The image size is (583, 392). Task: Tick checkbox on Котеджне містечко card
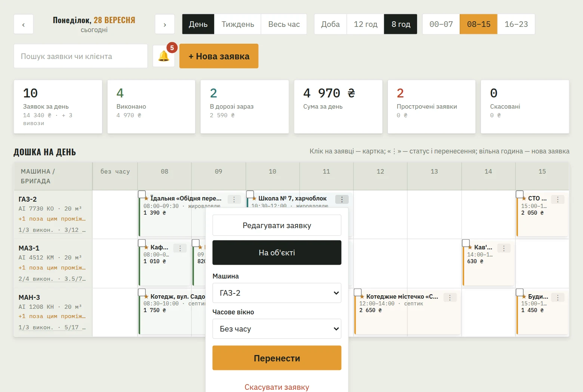[358, 292]
